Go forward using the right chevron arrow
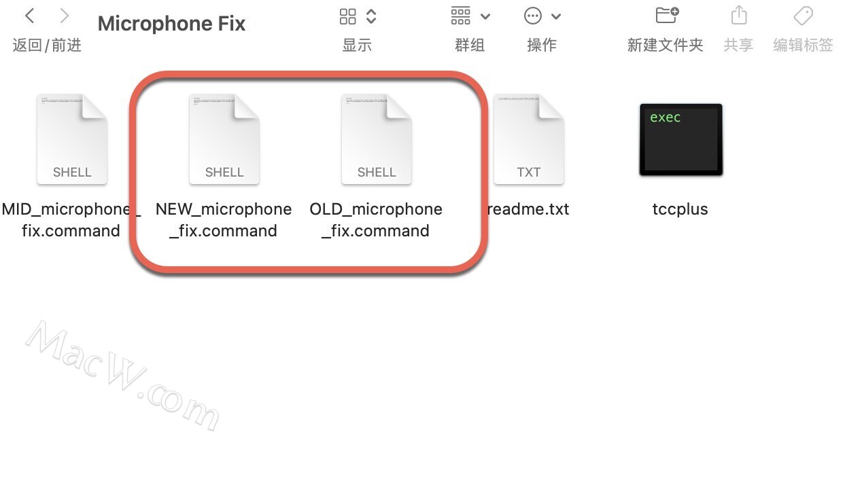The height and width of the screenshot is (504, 862). pos(65,16)
